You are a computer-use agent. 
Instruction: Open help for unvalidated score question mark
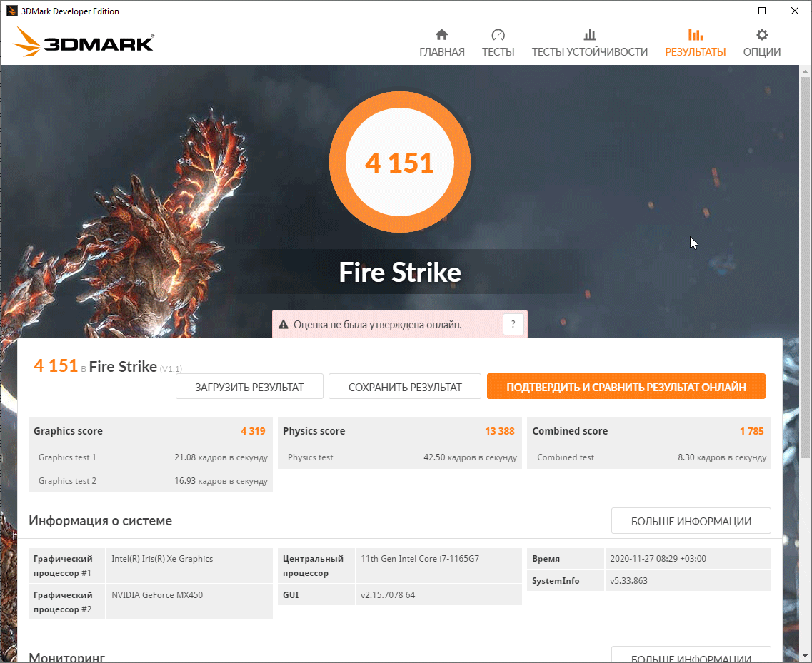pos(513,324)
